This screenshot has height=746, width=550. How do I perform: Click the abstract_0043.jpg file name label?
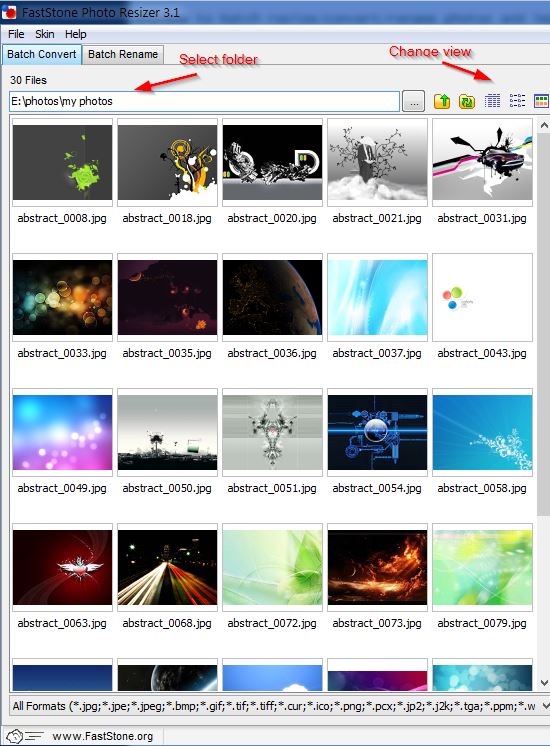(482, 353)
